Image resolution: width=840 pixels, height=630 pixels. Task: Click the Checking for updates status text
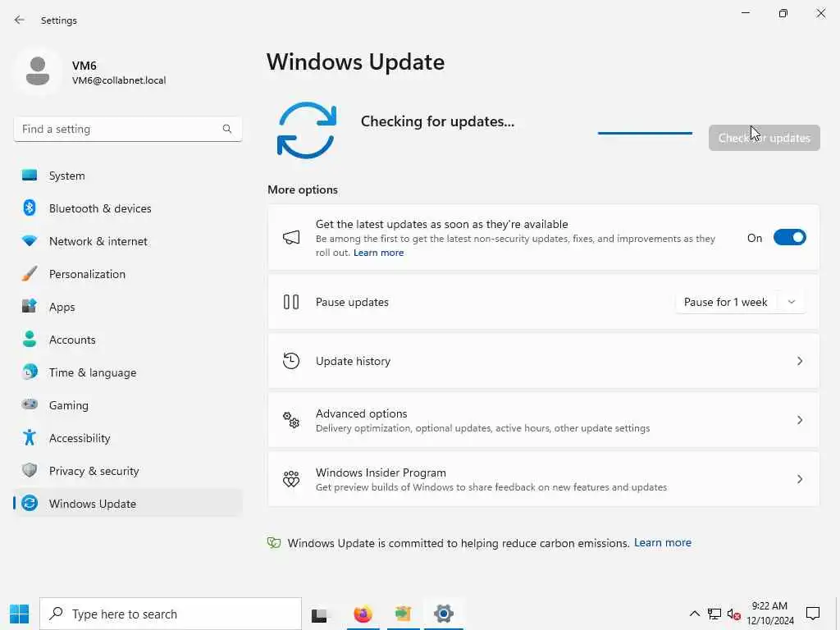pos(438,121)
